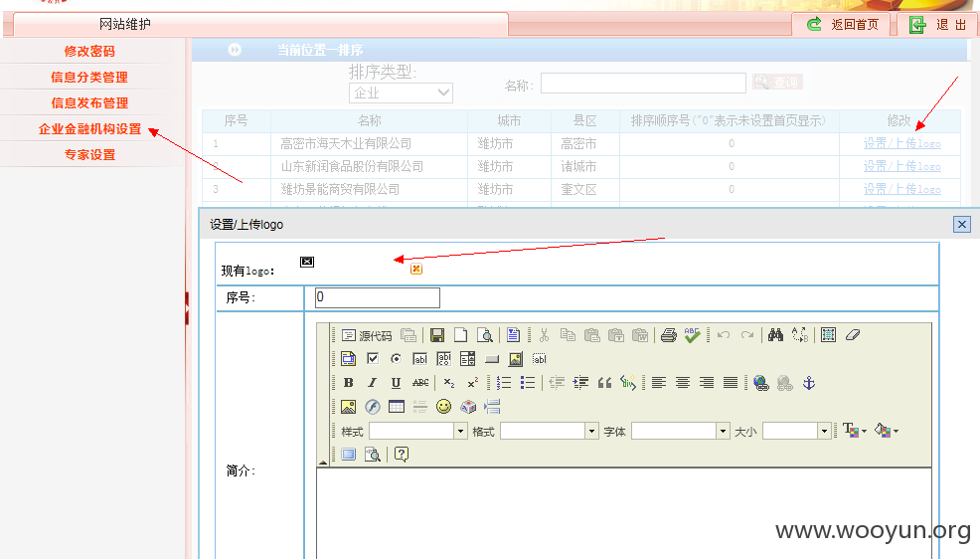
Task: Open the text color picker
Action: click(x=855, y=431)
